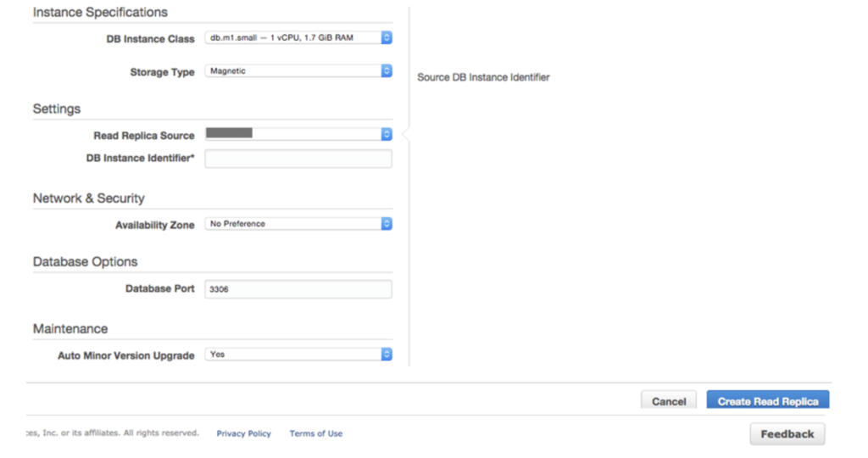Viewport: 868px width, 458px height.
Task: Click the arrows icon beside the Yes value
Action: (387, 355)
